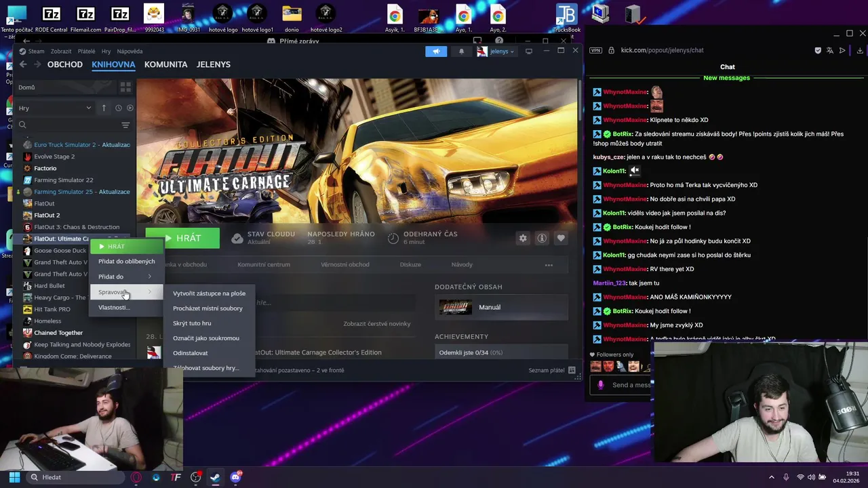Screen dimensions: 868x488
Task: Open the KOMUNITA tab
Action: pyautogui.click(x=165, y=64)
